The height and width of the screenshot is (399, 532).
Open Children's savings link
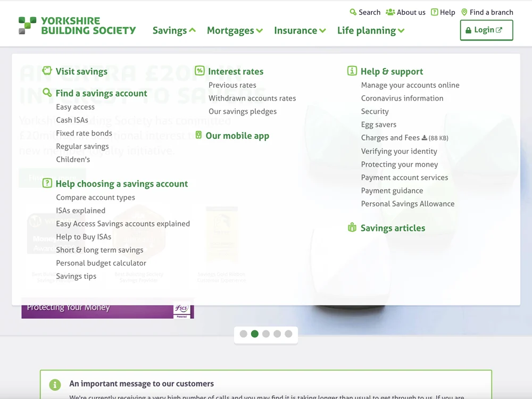click(73, 160)
